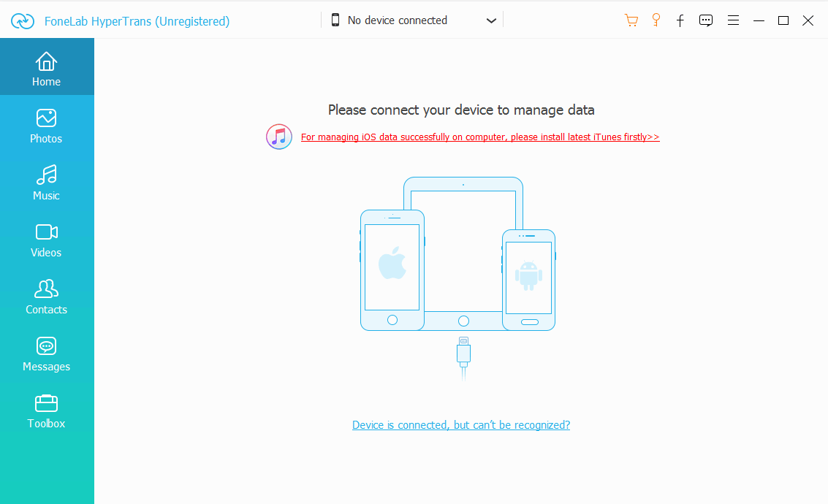Go to the Home tab
This screenshot has height=504, width=828.
(x=47, y=67)
